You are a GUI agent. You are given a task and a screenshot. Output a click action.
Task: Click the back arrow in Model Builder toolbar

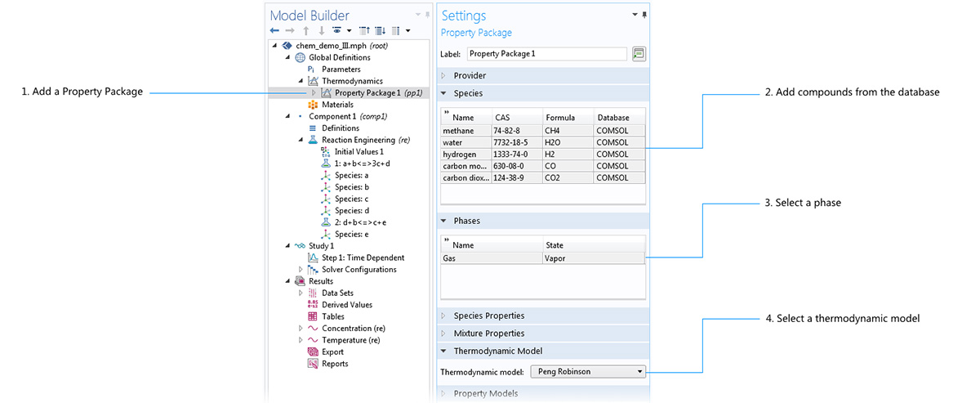[274, 31]
